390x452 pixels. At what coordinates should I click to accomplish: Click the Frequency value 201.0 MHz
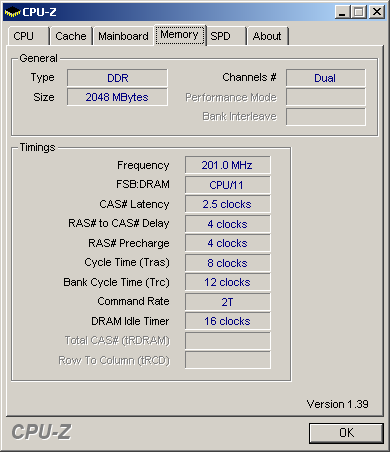[x=228, y=165]
